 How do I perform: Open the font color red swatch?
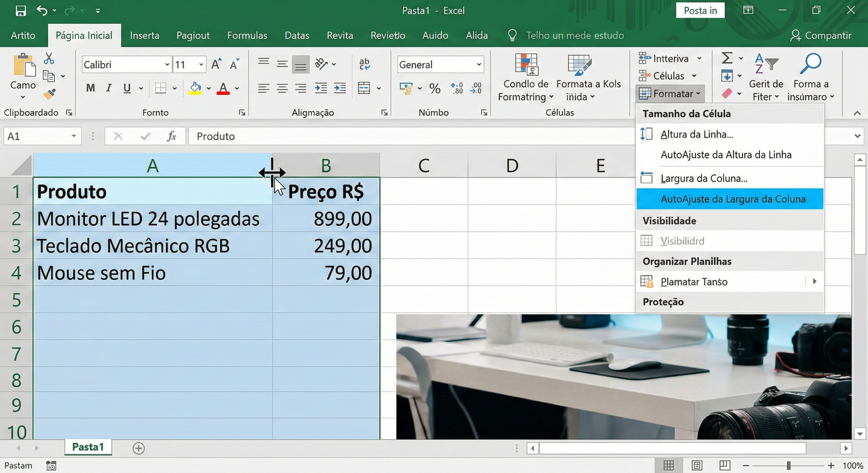tap(223, 88)
